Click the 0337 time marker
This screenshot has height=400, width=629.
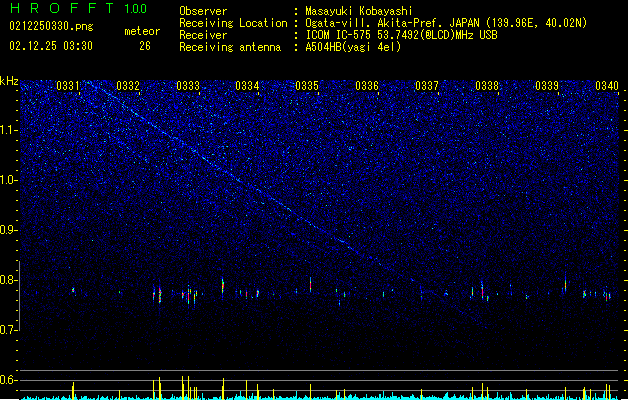pyautogui.click(x=427, y=85)
